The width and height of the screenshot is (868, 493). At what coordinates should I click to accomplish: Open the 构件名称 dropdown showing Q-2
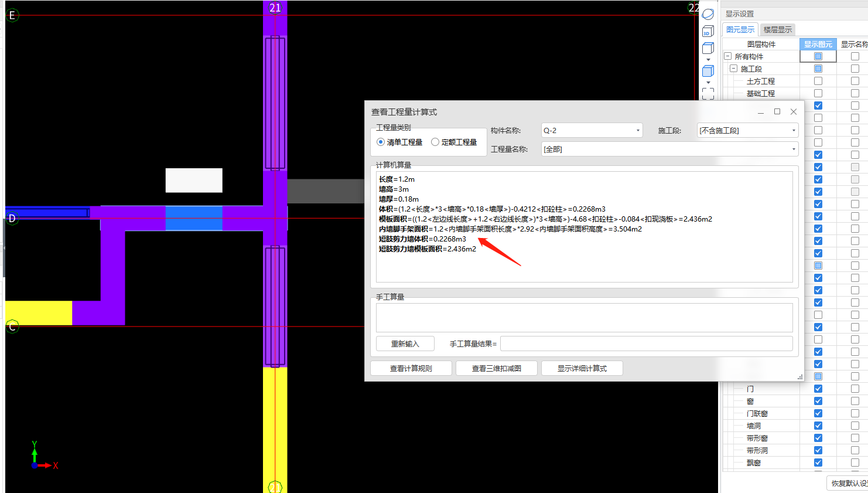tap(592, 130)
